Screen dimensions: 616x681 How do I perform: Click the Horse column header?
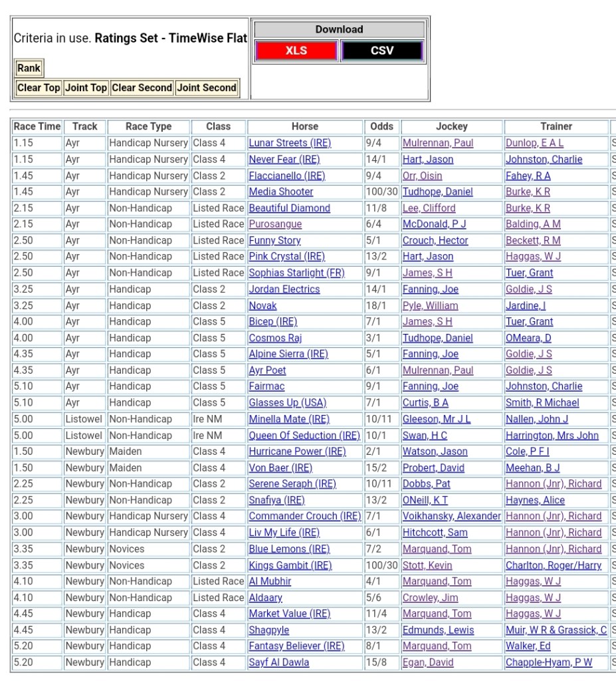(x=304, y=126)
